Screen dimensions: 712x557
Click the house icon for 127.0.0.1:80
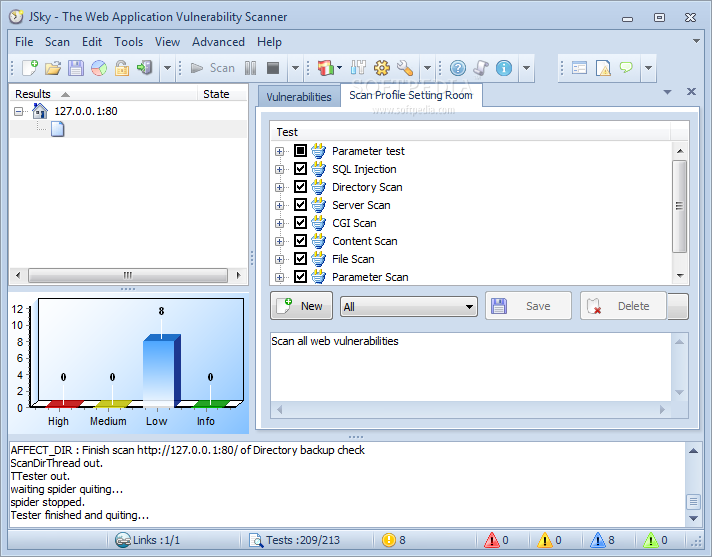40,111
